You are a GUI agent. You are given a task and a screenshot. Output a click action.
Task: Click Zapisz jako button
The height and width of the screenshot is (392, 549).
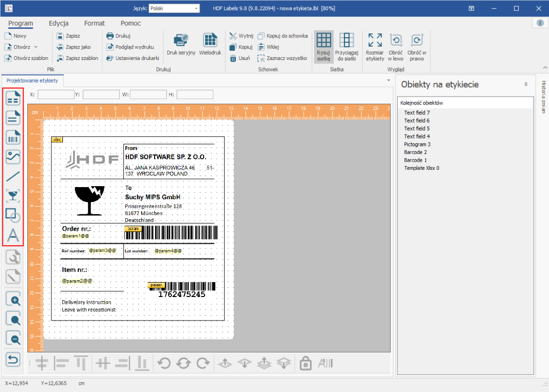[x=74, y=47]
